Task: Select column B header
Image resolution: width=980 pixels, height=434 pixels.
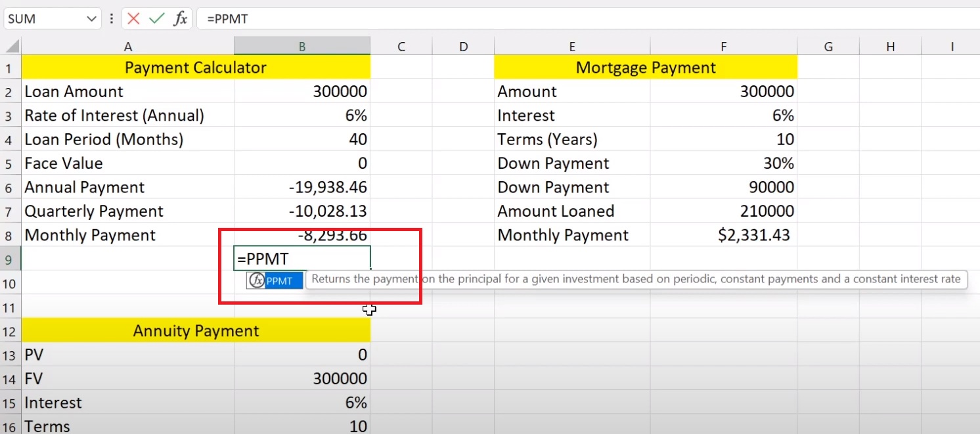Action: point(301,46)
